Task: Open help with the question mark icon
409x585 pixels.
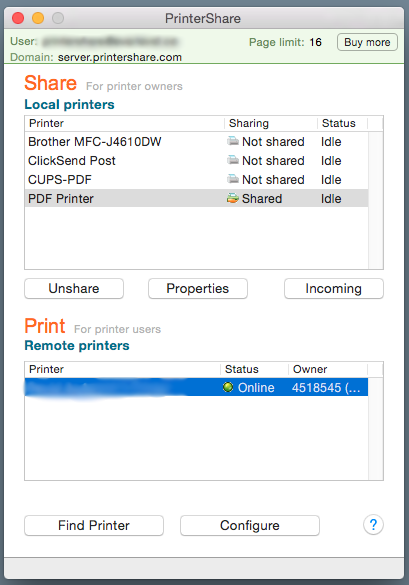Action: [373, 525]
